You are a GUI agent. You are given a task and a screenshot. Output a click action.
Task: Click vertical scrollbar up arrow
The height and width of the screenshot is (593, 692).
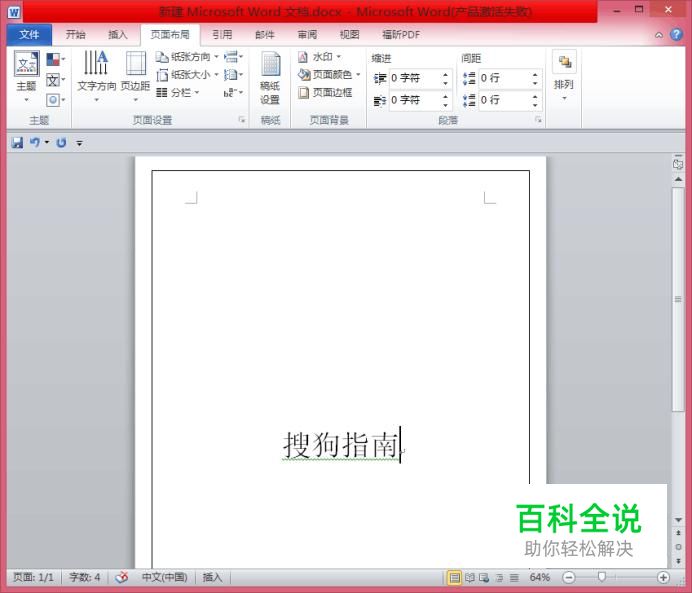pos(678,180)
